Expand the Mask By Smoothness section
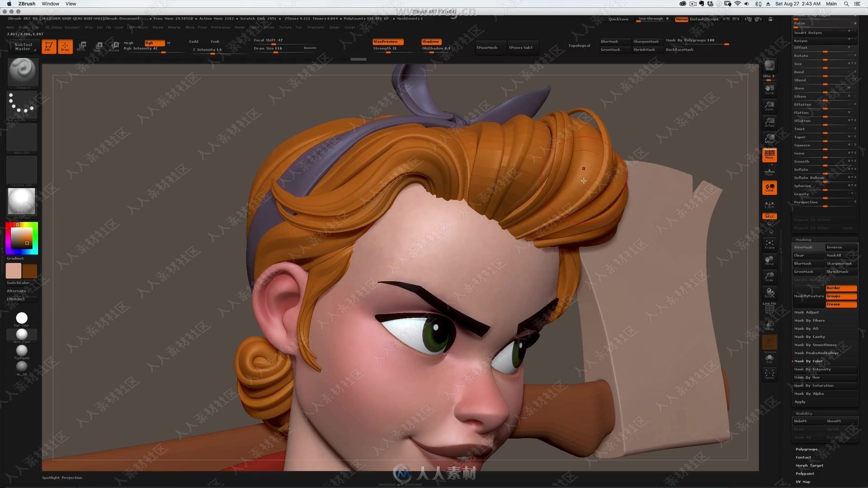This screenshot has width=868, height=488. (816, 345)
